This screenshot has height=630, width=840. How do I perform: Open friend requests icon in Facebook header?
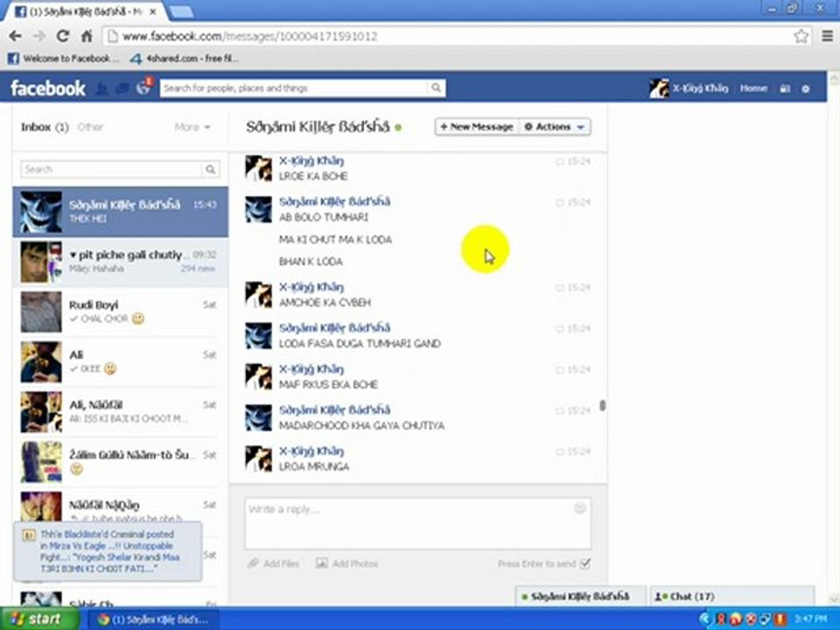click(x=101, y=88)
